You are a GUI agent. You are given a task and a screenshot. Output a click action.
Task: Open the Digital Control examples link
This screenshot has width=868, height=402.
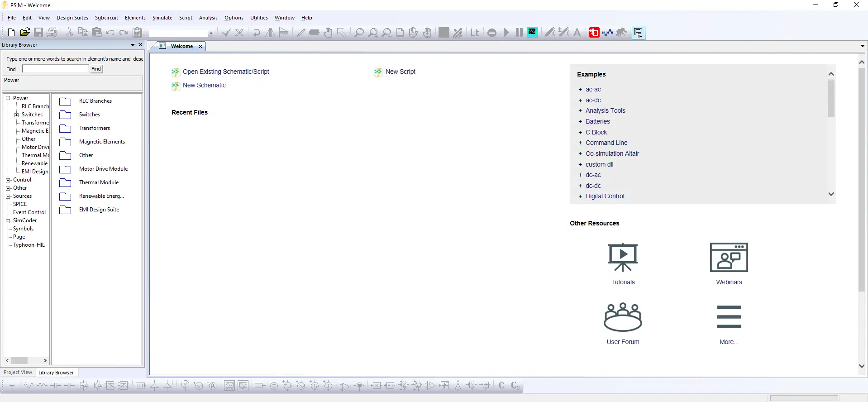[605, 196]
